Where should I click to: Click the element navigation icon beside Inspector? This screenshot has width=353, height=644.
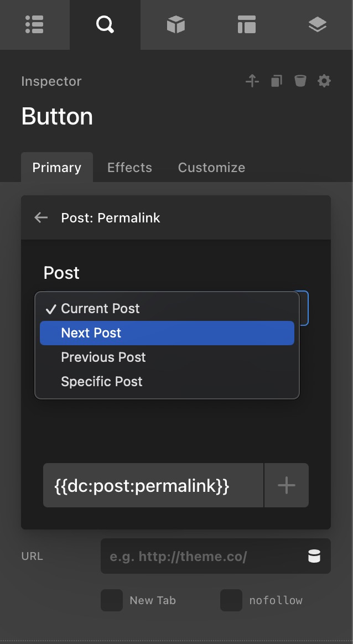[x=252, y=81]
